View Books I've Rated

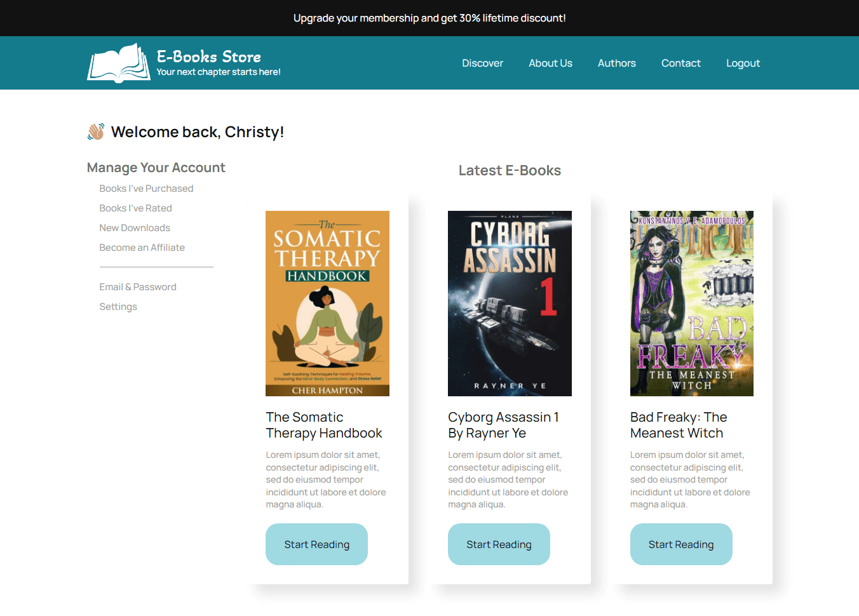pos(135,208)
